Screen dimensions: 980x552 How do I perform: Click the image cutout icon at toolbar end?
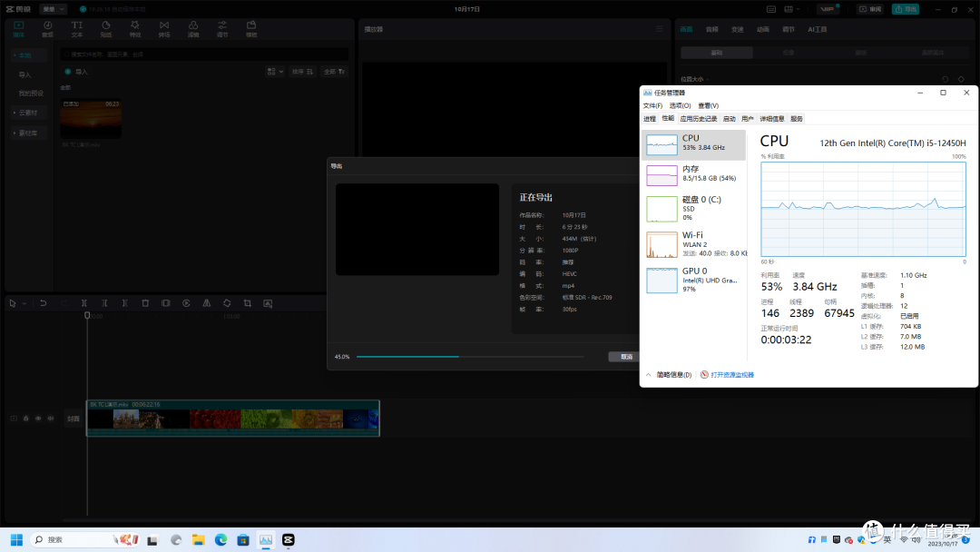(268, 303)
